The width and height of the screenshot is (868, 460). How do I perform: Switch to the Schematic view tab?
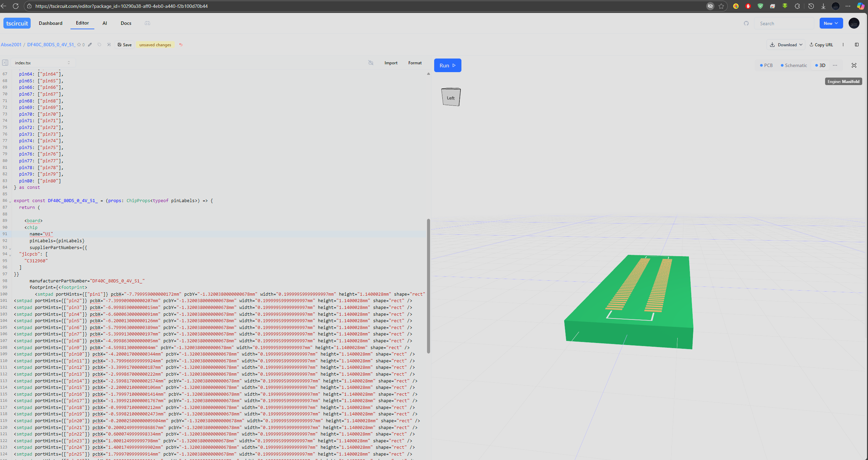794,65
